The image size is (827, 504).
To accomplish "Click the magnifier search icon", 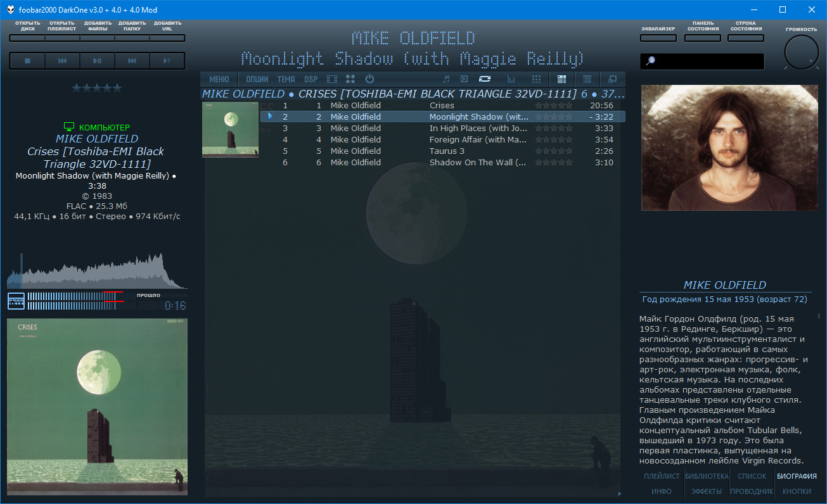I will point(650,61).
